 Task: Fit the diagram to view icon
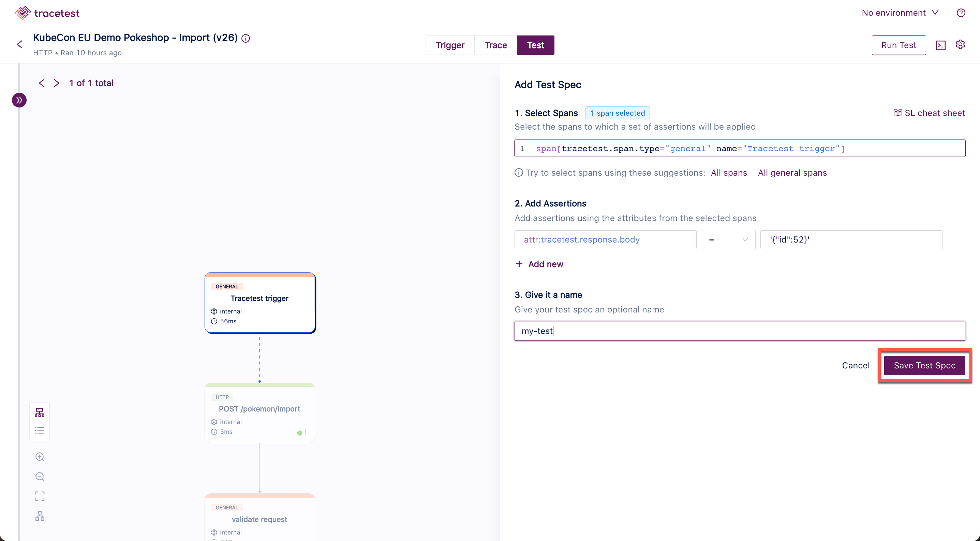[x=40, y=496]
